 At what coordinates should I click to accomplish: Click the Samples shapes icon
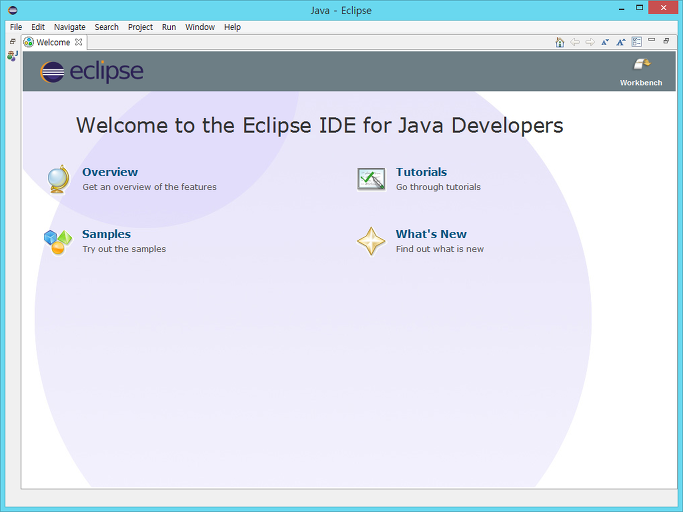click(x=57, y=242)
